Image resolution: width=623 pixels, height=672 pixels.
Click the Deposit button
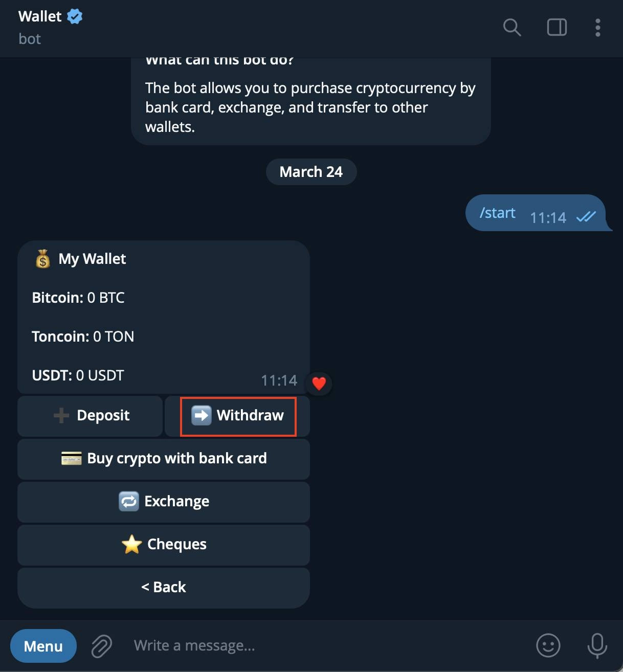[90, 416]
